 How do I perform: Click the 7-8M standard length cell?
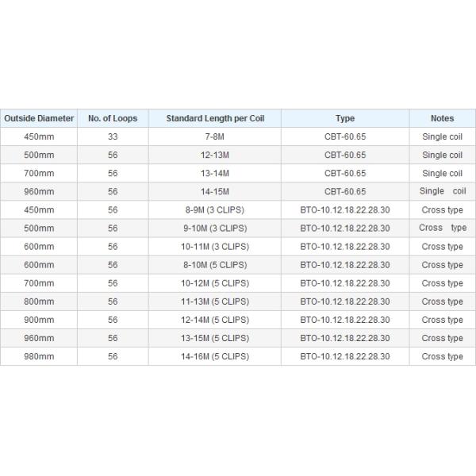(x=214, y=136)
